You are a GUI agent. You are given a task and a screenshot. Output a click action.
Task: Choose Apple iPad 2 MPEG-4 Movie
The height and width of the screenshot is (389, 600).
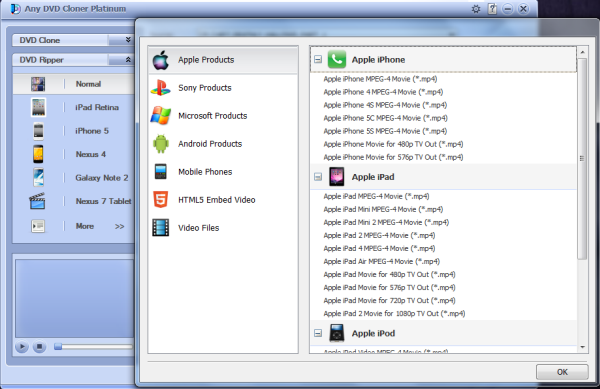[380, 235]
